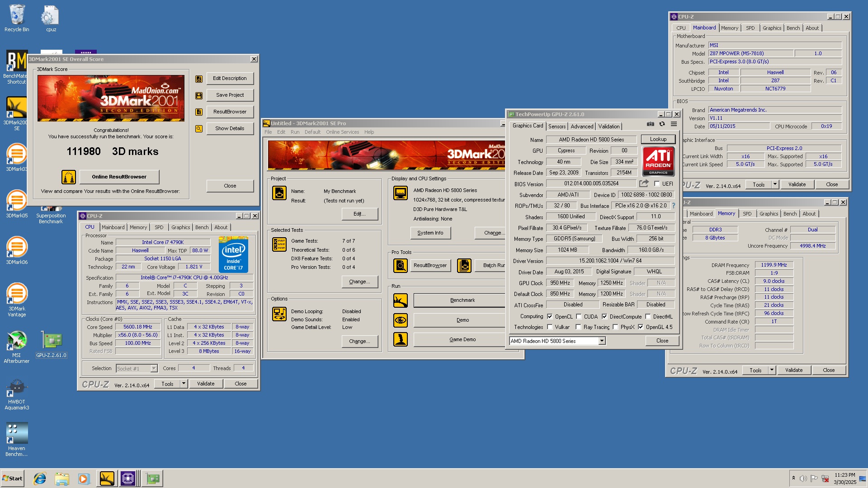Screen dimensions: 868x488
Task: Click ResultBrowser icon in score window
Action: [198, 112]
